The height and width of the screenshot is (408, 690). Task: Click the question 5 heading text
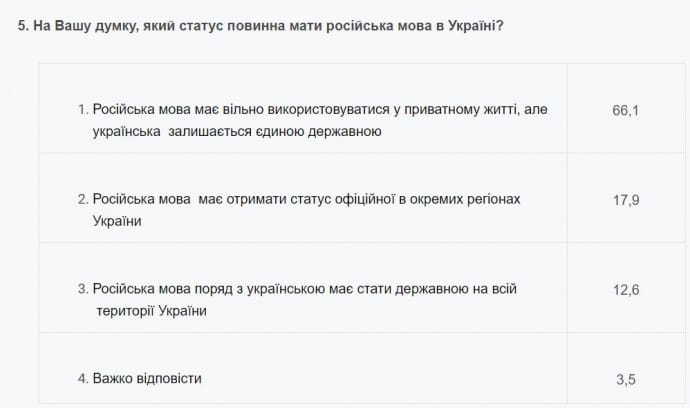click(260, 25)
